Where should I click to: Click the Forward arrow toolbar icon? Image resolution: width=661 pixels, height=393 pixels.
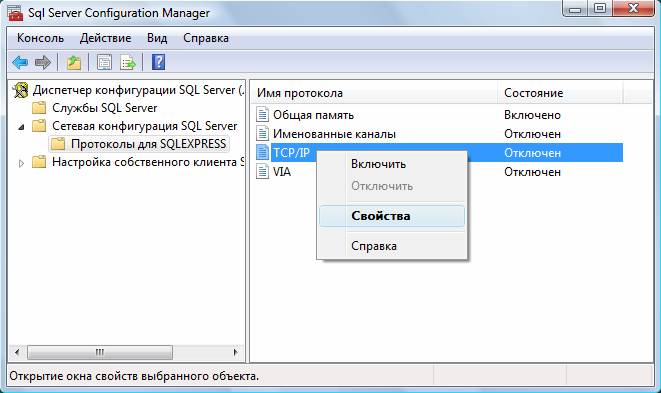43,62
